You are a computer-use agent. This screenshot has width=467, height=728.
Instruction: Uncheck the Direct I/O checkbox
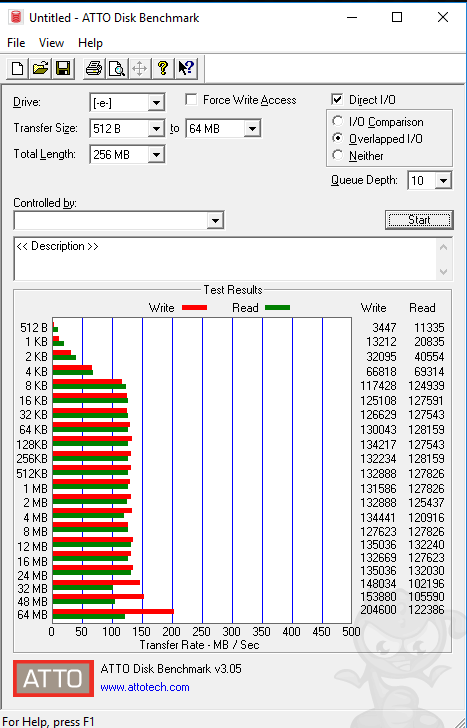(337, 99)
